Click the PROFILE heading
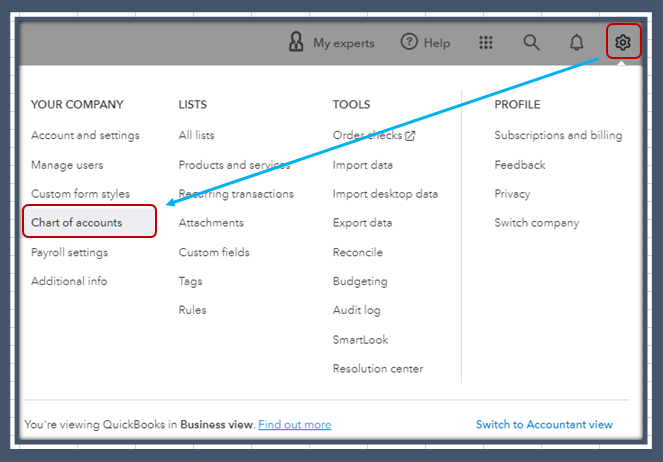 pyautogui.click(x=517, y=104)
